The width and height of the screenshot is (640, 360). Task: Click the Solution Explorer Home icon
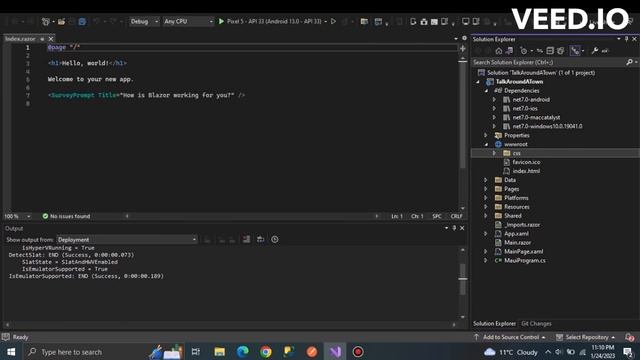pos(499,51)
